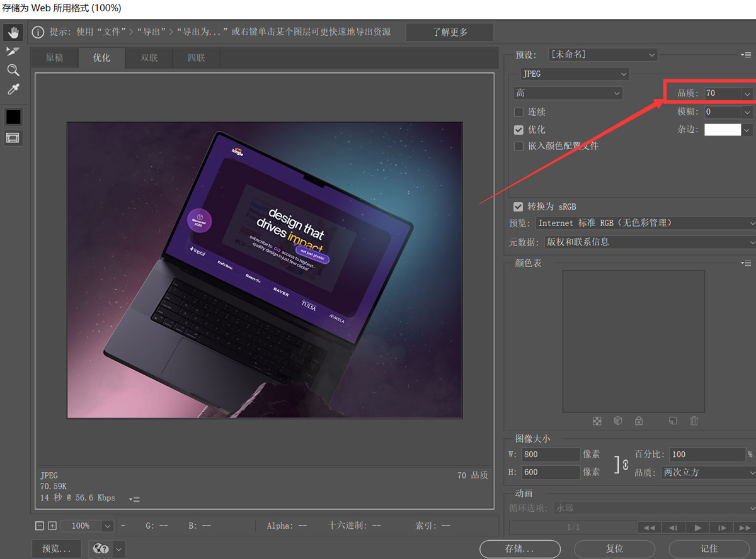Click the next frame button
756x559 pixels.
(x=722, y=528)
